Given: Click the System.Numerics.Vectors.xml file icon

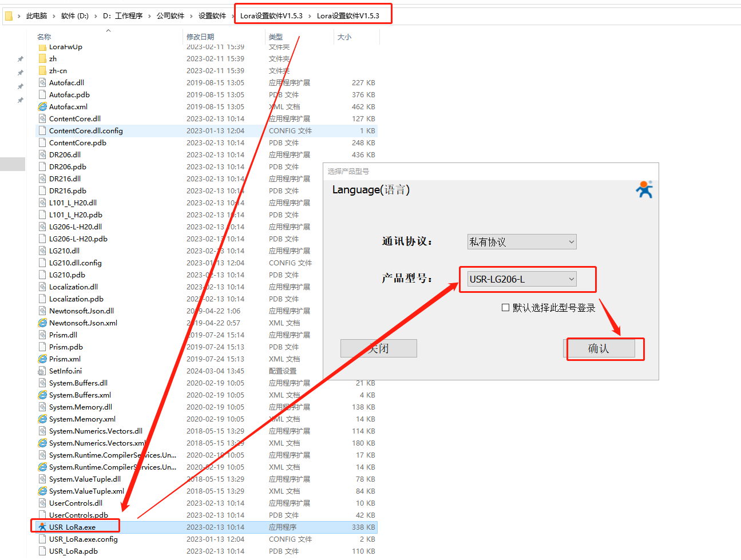Looking at the screenshot, I should click(42, 443).
